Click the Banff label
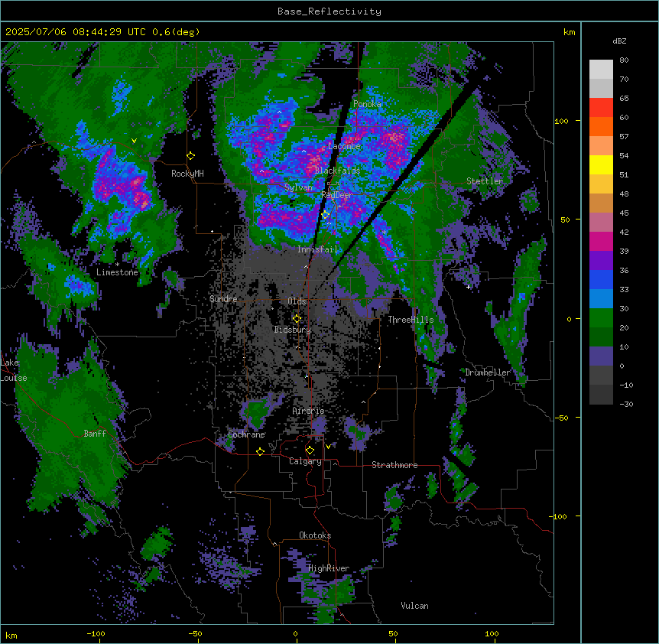The width and height of the screenshot is (659, 644). coord(95,434)
